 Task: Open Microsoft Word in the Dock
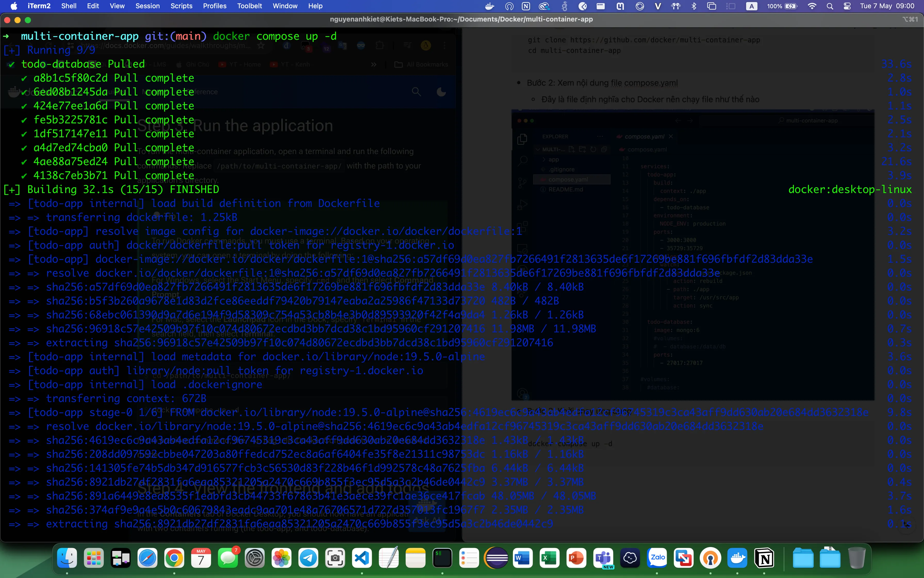(523, 558)
